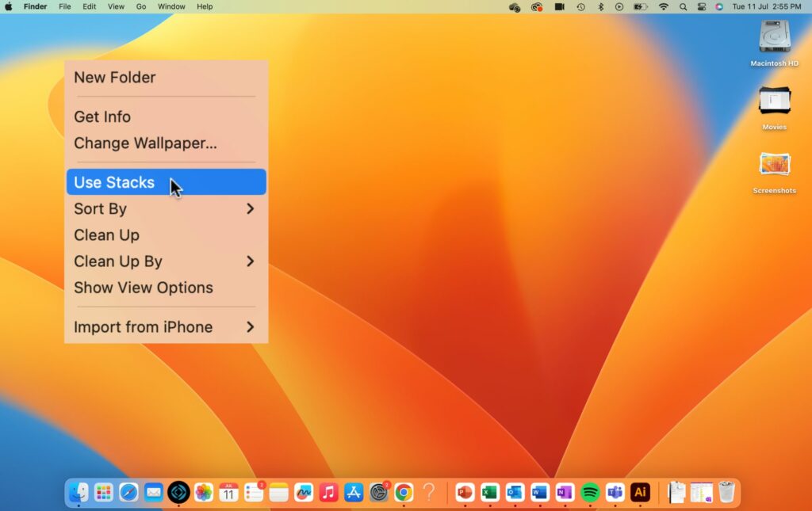The height and width of the screenshot is (511, 812).
Task: Launch Microsoft Word
Action: [539, 492]
